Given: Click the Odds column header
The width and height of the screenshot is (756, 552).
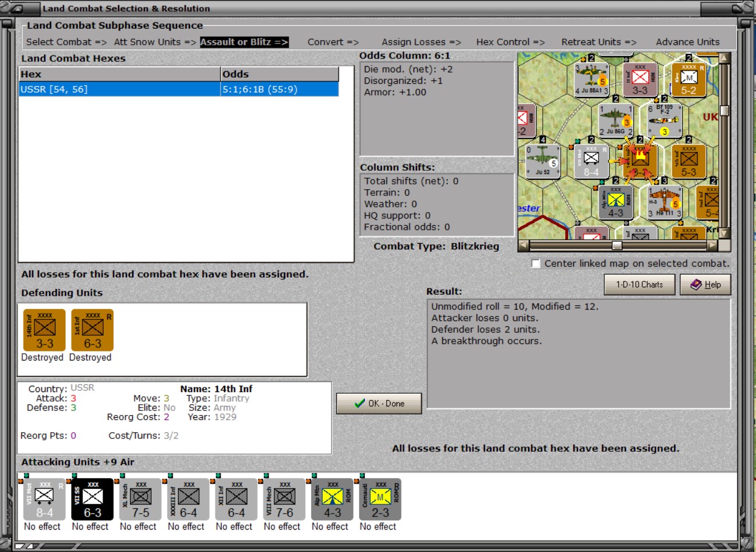Looking at the screenshot, I should point(279,74).
